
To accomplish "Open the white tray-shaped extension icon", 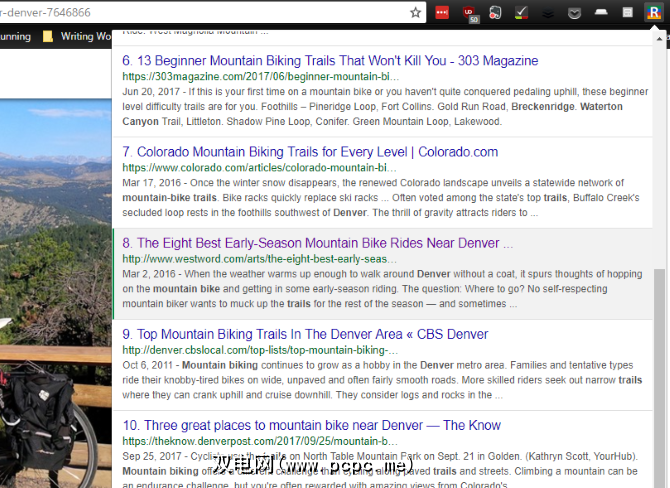I will point(601,12).
